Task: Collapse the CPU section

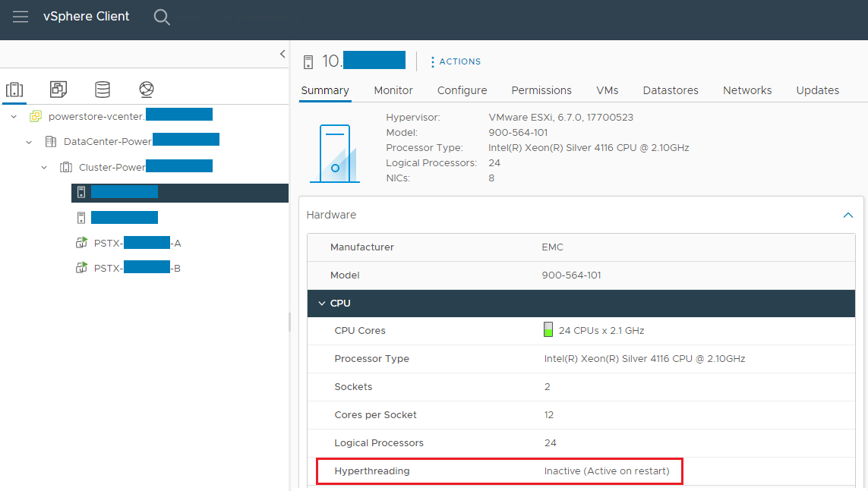Action: [321, 303]
